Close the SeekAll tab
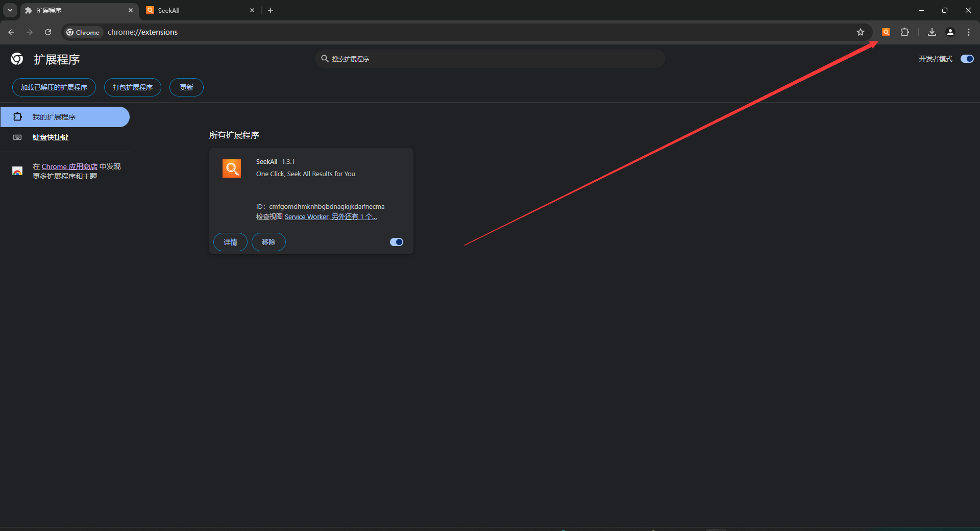 point(252,10)
